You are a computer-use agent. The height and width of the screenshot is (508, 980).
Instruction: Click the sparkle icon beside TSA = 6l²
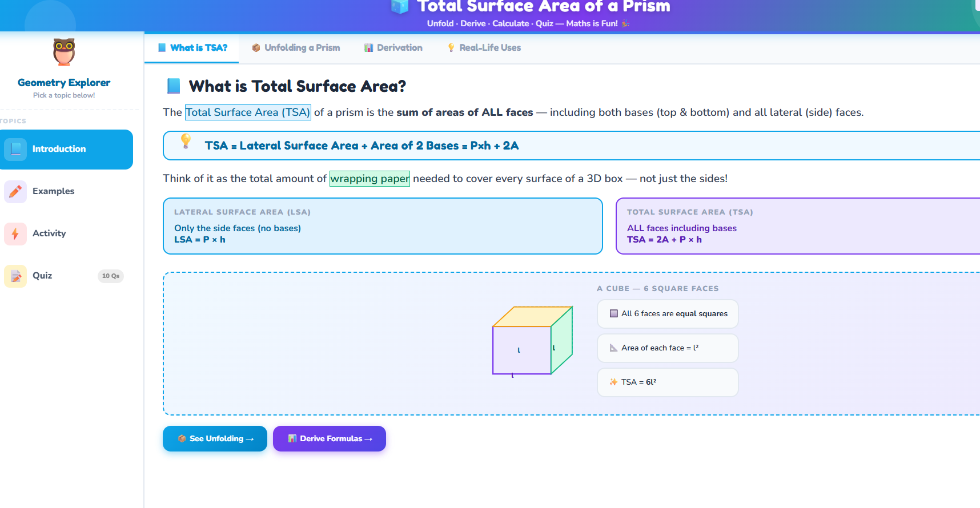[613, 382]
